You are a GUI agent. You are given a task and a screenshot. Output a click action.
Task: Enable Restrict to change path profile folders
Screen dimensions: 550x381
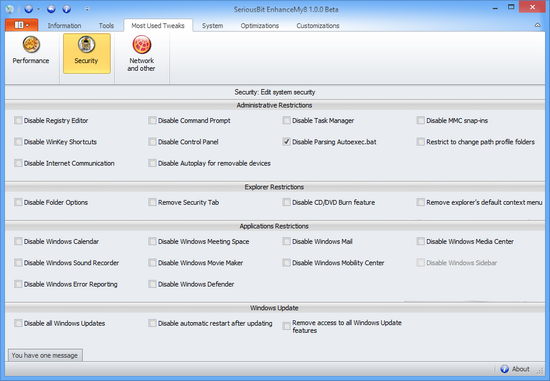click(x=421, y=142)
